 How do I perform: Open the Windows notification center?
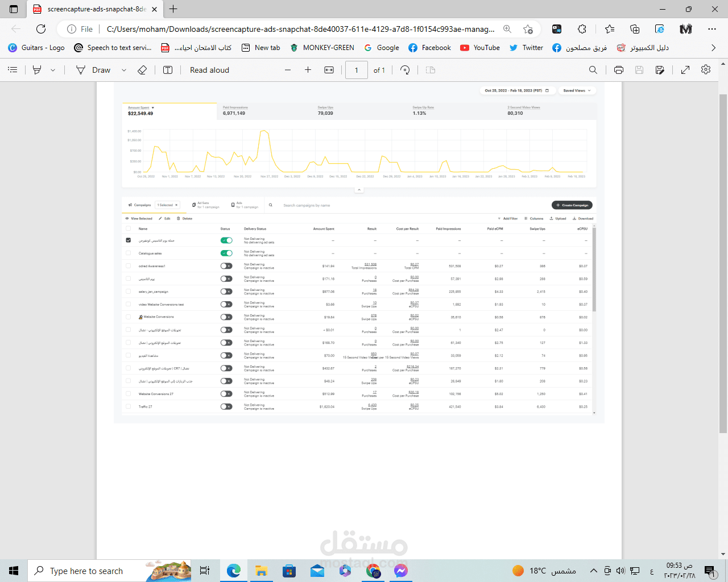(x=710, y=571)
